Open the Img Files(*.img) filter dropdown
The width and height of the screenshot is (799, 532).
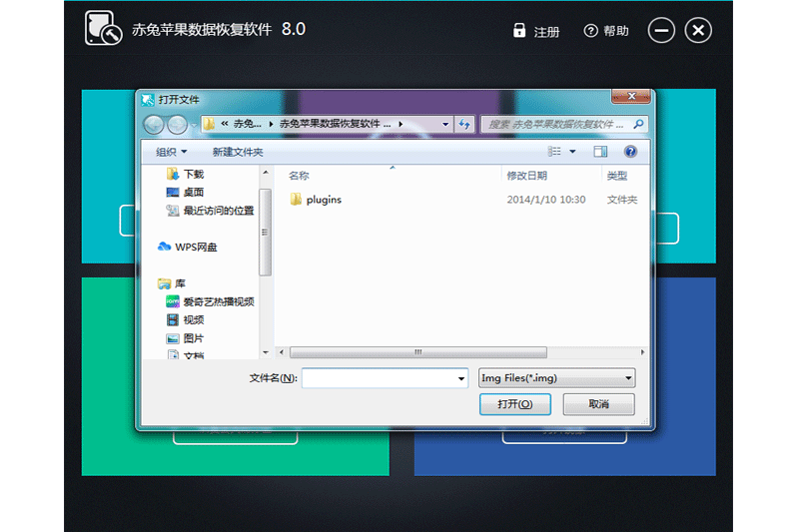click(x=557, y=378)
